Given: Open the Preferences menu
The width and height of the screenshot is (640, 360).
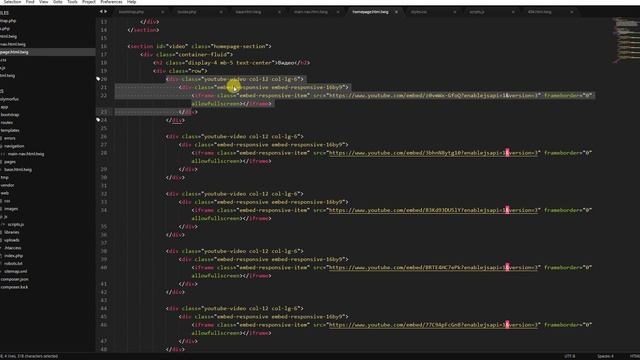Looking at the screenshot, I should coord(111,2).
